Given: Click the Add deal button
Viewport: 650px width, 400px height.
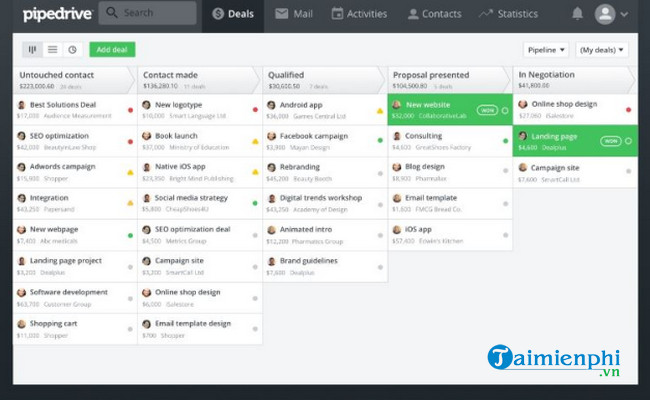Looking at the screenshot, I should point(112,50).
